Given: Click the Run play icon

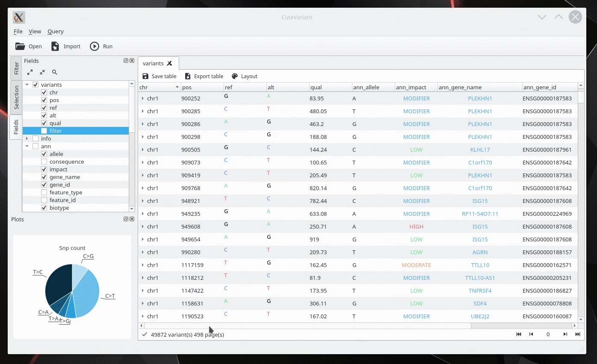Looking at the screenshot, I should [x=95, y=46].
